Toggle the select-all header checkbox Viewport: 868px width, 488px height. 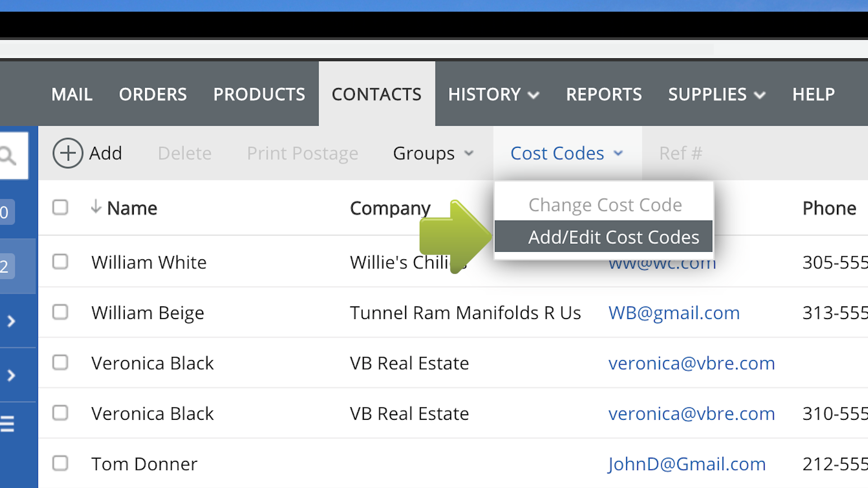(60, 207)
